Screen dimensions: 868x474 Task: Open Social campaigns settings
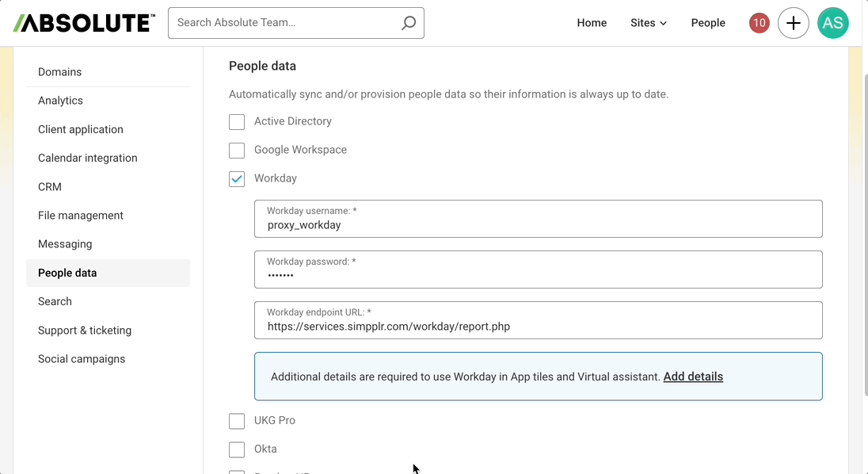click(81, 358)
